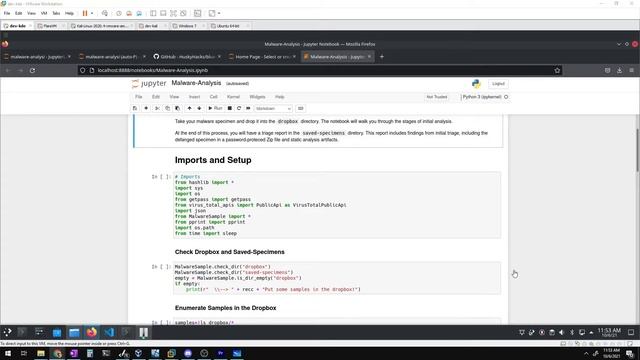Enter VMware full screen mode icon
This screenshot has height=360, width=640.
173,13
